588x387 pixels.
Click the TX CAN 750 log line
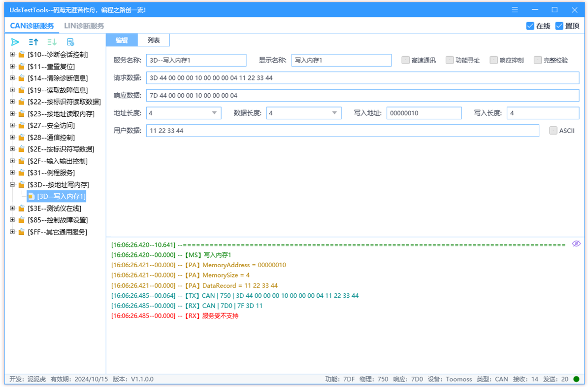pos(235,296)
